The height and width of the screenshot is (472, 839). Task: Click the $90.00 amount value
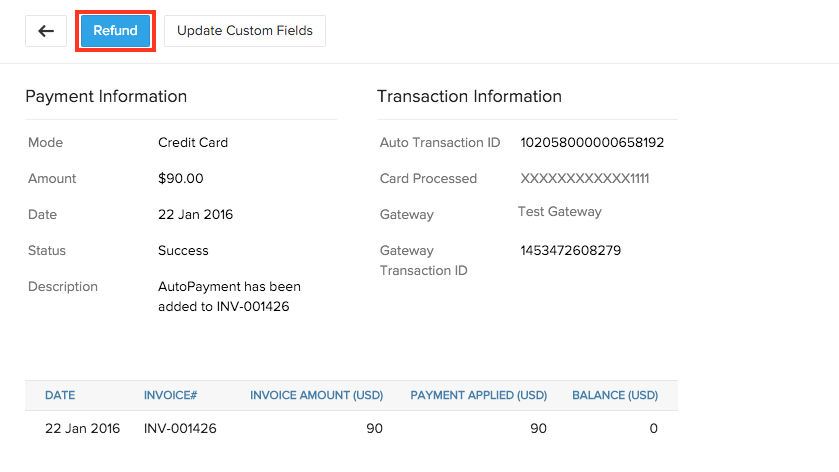pyautogui.click(x=181, y=179)
